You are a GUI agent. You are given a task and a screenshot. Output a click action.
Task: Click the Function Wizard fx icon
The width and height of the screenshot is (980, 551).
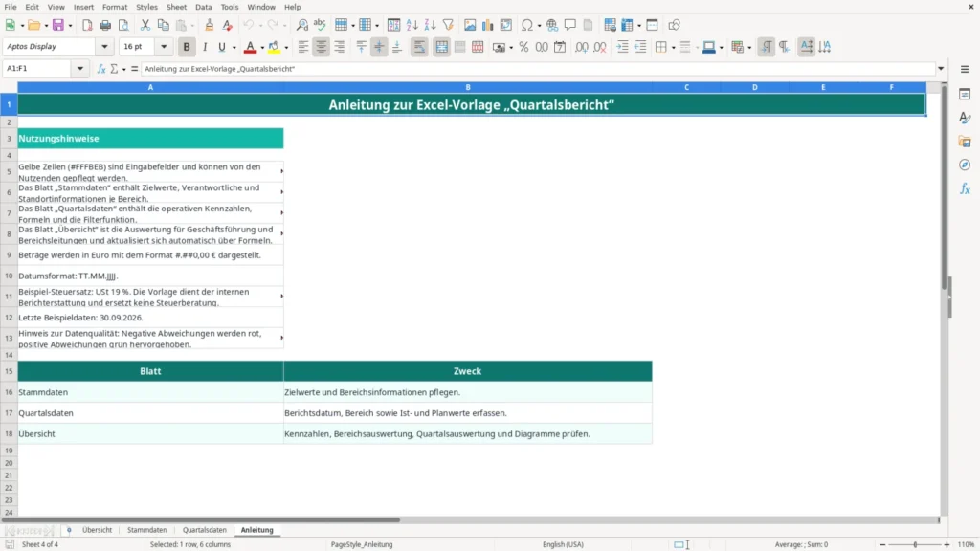point(101,69)
